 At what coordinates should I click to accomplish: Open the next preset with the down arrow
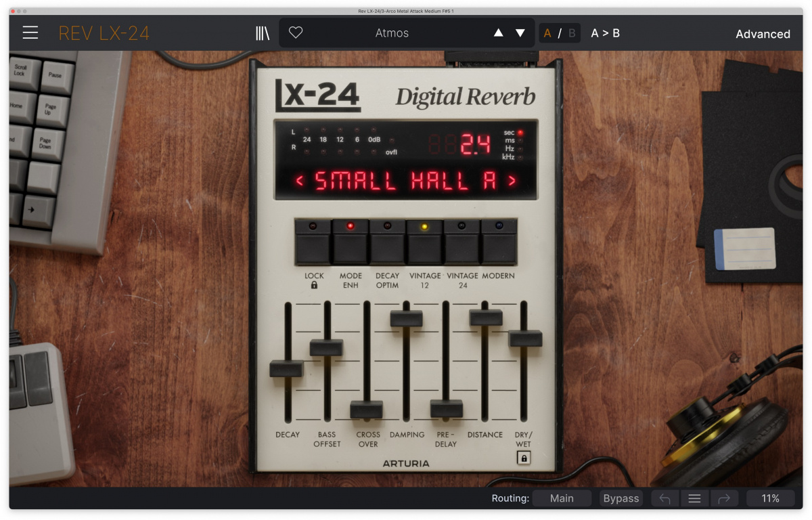pyautogui.click(x=518, y=32)
